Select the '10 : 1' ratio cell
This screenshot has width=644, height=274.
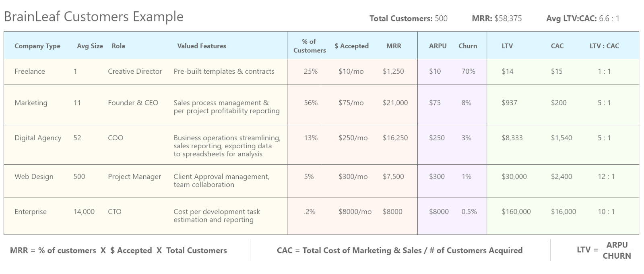(x=606, y=212)
